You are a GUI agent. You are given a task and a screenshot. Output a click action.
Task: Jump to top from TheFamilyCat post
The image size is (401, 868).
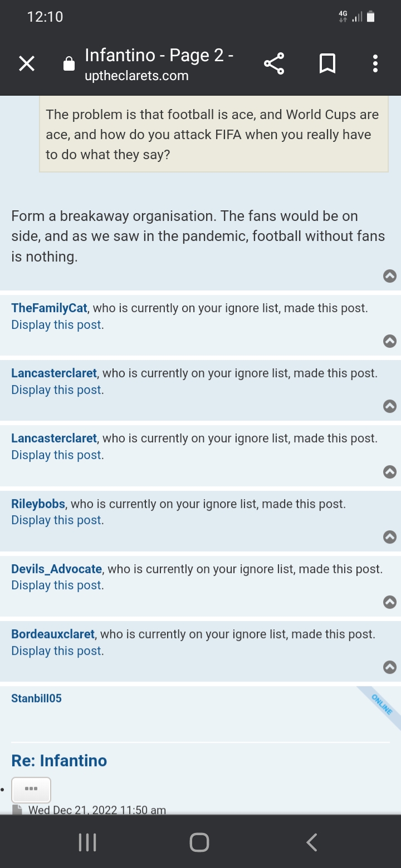pyautogui.click(x=390, y=341)
